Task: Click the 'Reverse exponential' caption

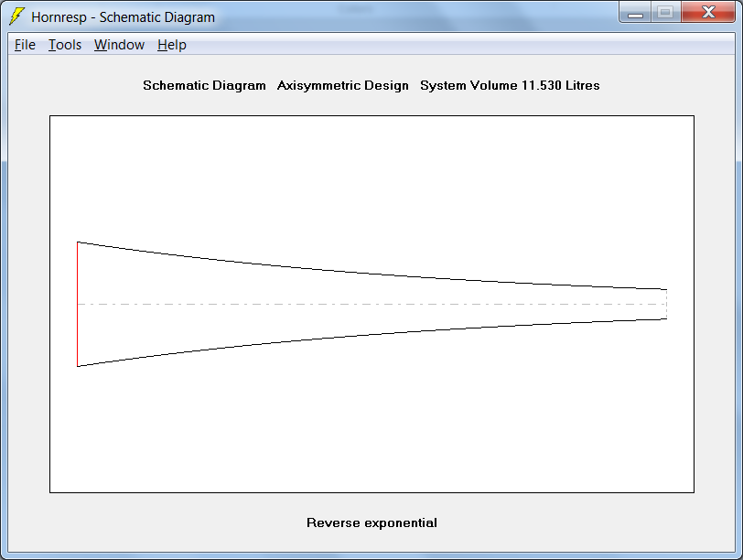Action: (372, 522)
